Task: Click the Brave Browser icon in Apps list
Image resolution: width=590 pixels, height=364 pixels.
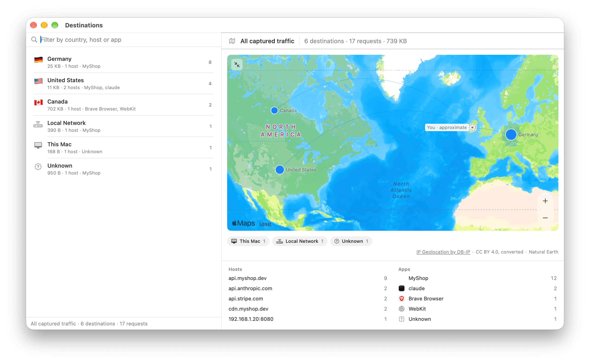Action: 401,299
